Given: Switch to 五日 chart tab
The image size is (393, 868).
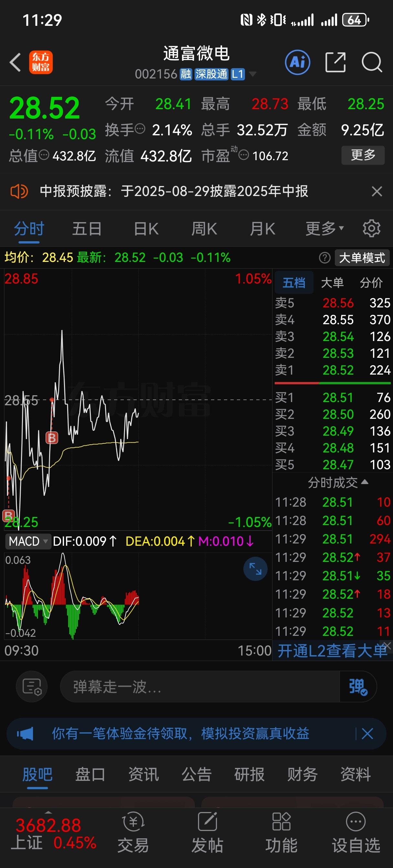Looking at the screenshot, I should click(x=87, y=228).
